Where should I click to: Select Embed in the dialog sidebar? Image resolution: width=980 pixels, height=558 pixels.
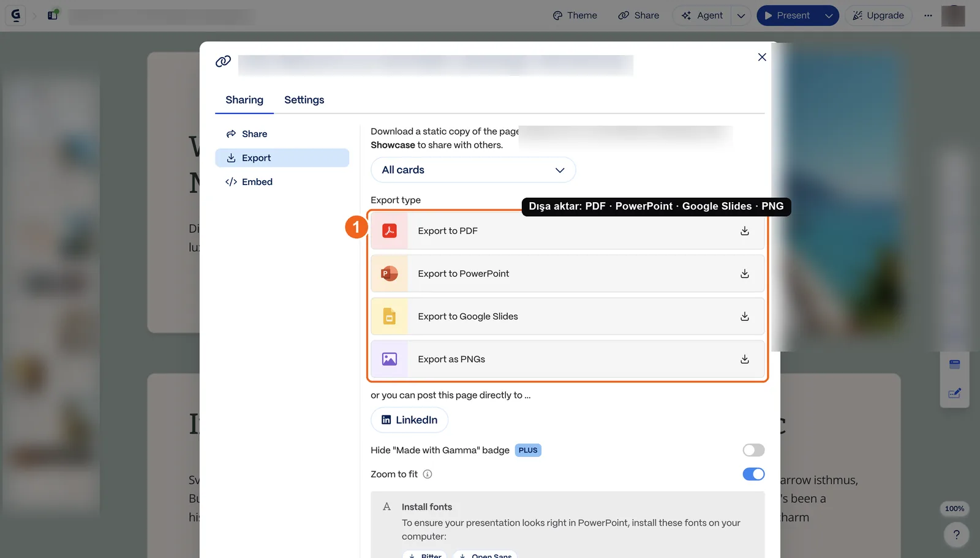click(282, 182)
